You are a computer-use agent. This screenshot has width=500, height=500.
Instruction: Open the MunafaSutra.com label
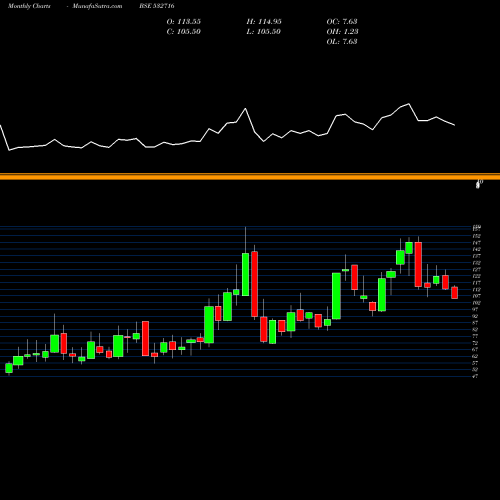(x=97, y=6)
